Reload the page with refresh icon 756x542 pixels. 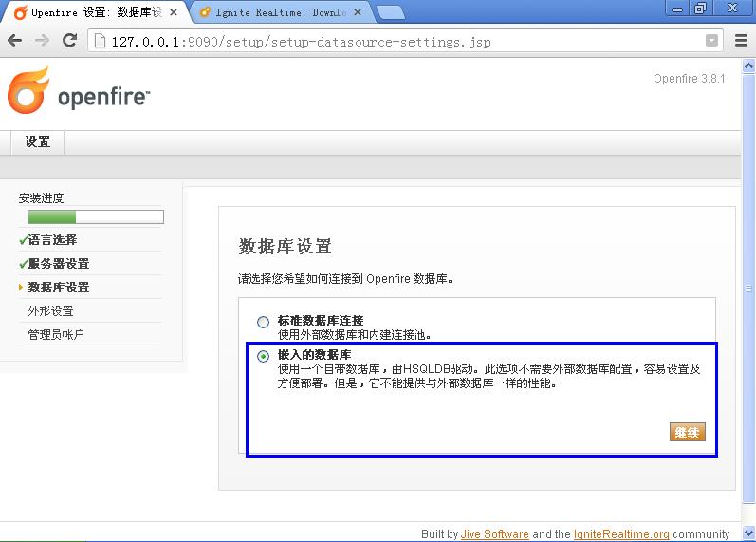click(x=70, y=40)
